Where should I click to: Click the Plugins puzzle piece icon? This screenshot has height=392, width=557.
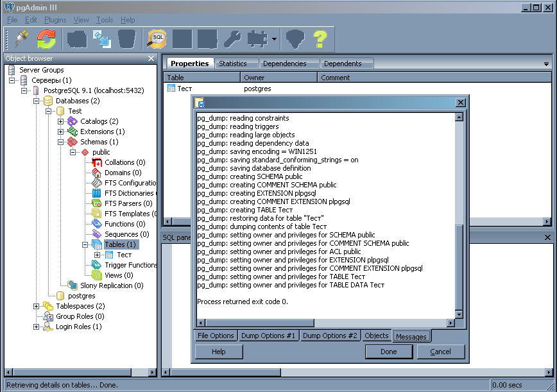257,39
